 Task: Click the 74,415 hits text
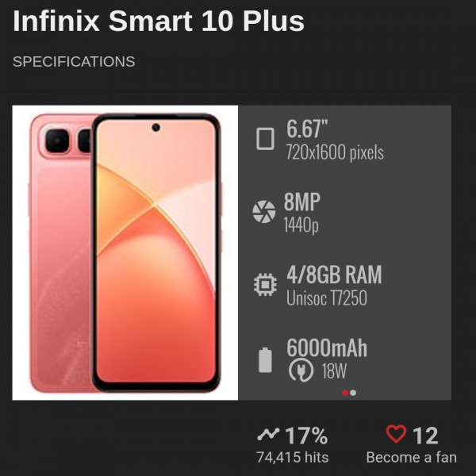click(x=292, y=457)
